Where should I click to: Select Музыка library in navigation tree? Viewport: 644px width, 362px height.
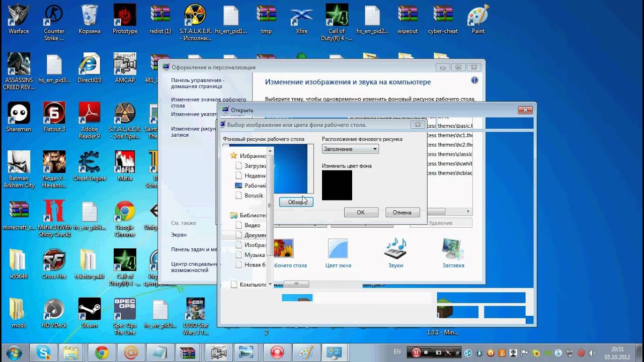(251, 255)
